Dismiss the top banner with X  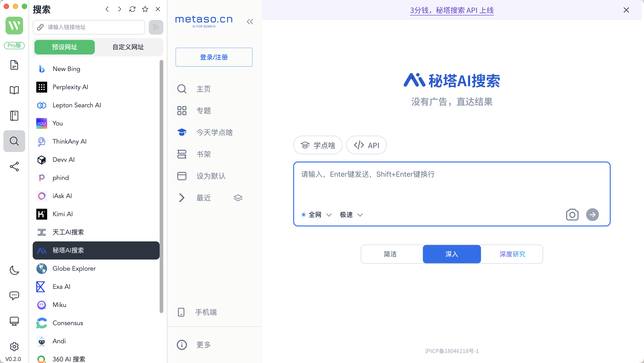click(x=626, y=10)
